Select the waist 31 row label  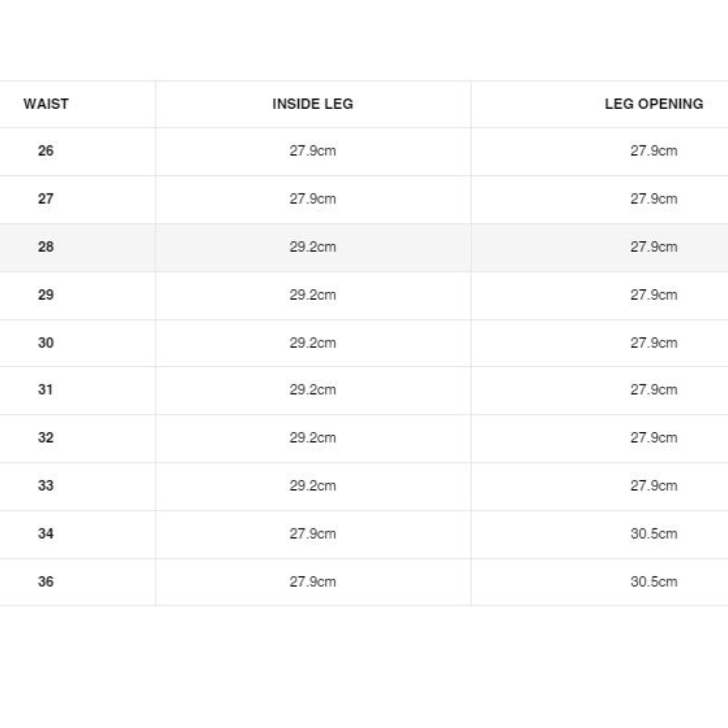[x=46, y=390]
